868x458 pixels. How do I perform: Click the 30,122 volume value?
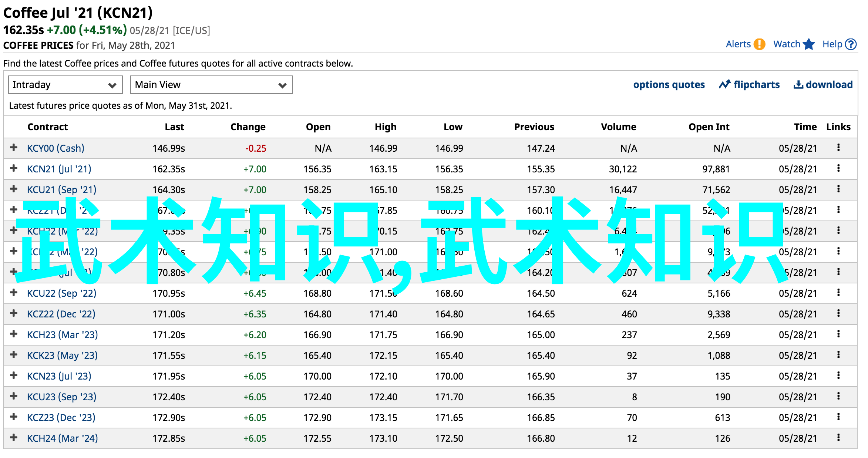click(623, 169)
